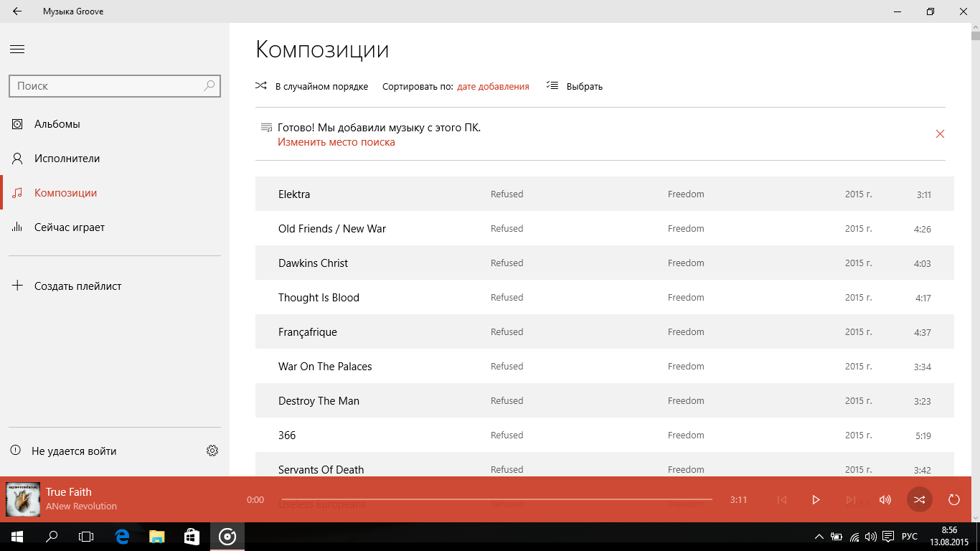The height and width of the screenshot is (551, 980).
Task: Click the vertical scrollbar up arrow
Action: [975, 28]
